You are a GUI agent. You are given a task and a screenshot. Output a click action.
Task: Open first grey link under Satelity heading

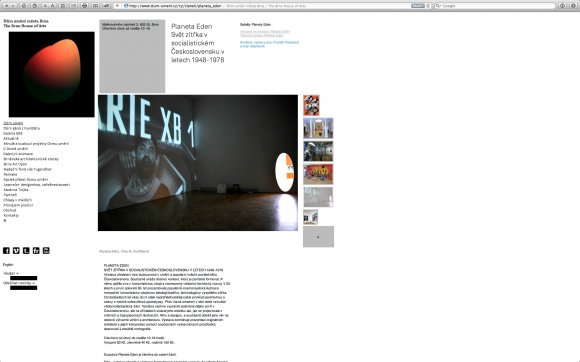(265, 32)
